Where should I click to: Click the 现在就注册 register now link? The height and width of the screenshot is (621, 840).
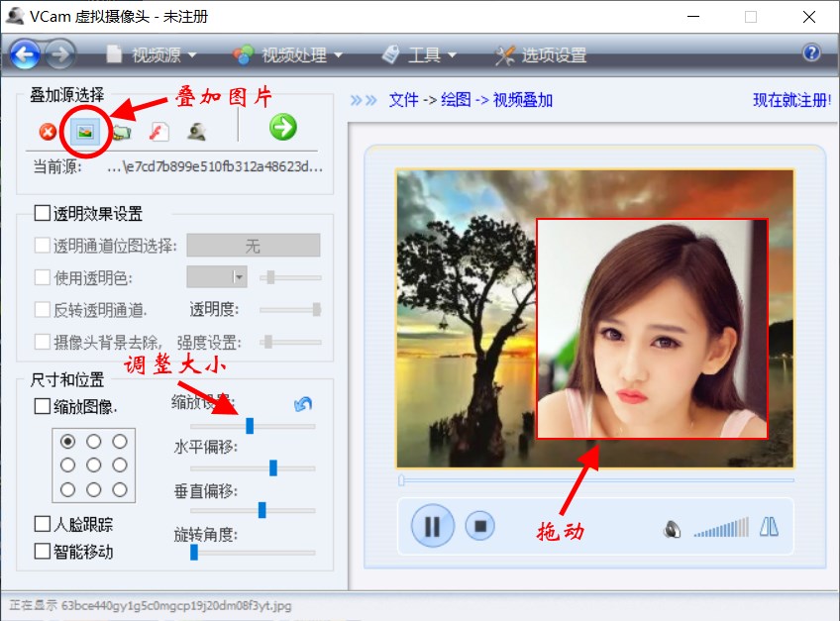point(793,101)
